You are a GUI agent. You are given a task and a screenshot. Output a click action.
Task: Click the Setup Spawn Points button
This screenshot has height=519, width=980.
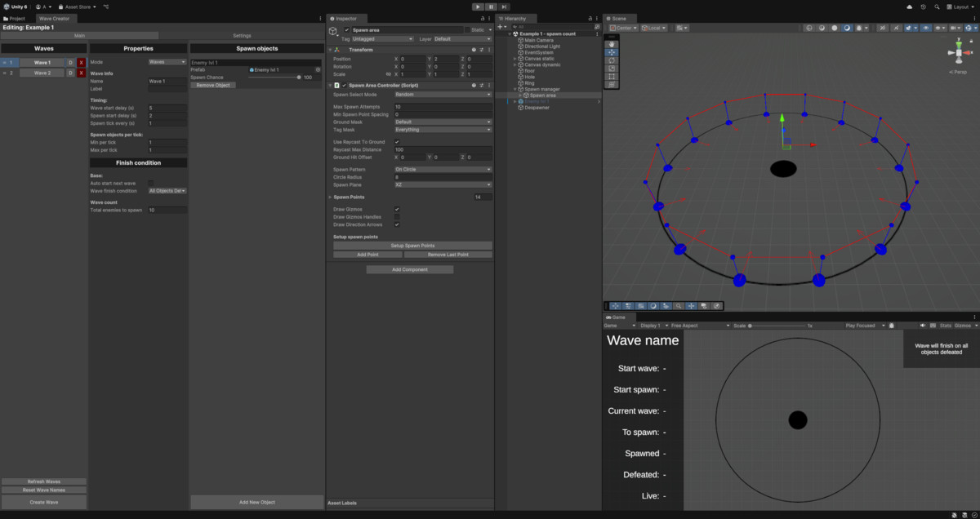412,245
